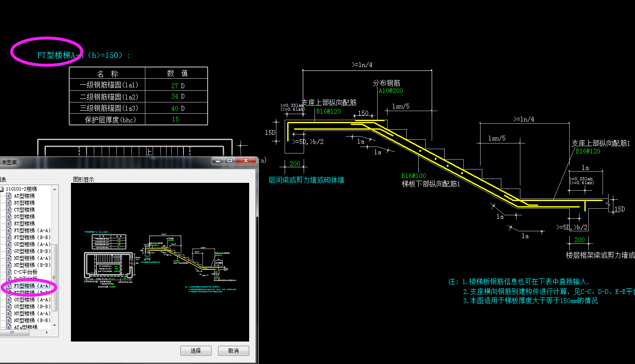
Task: Click the value 15 for 保护层厚度(bhc)
Action: pos(175,119)
